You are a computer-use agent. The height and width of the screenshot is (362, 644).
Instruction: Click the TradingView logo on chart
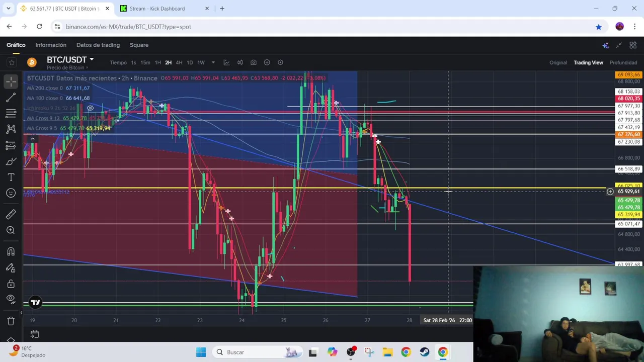[x=35, y=302]
